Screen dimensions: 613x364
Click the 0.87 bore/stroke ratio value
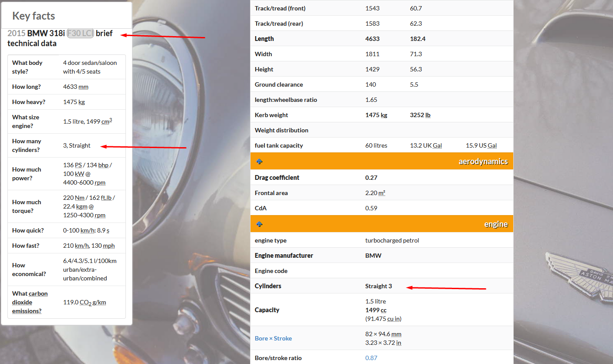pos(371,358)
